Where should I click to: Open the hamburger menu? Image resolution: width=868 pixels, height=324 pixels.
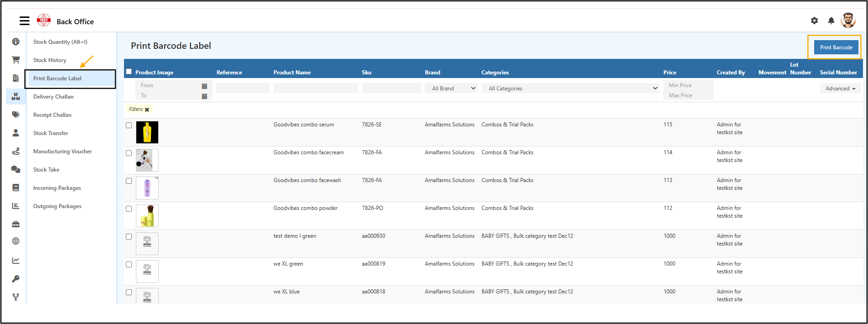(x=25, y=21)
